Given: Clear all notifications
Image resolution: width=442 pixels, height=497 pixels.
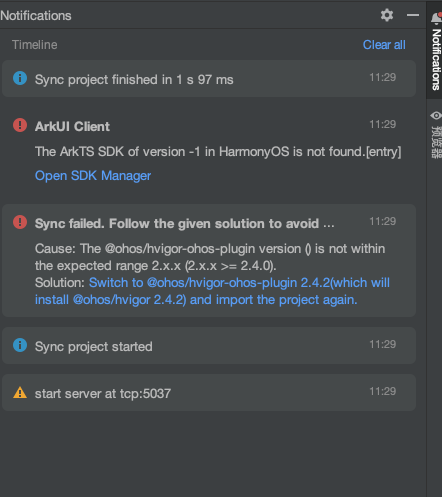Looking at the screenshot, I should pyautogui.click(x=384, y=45).
